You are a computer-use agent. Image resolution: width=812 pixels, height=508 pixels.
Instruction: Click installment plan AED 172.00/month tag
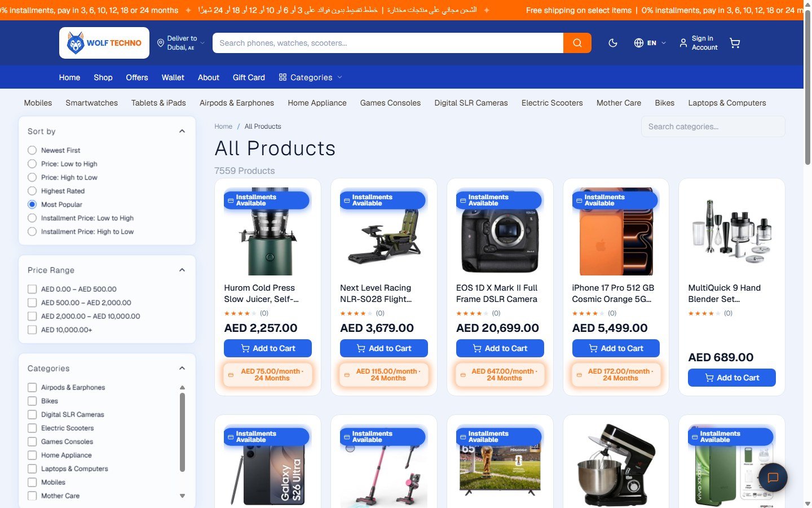point(616,375)
